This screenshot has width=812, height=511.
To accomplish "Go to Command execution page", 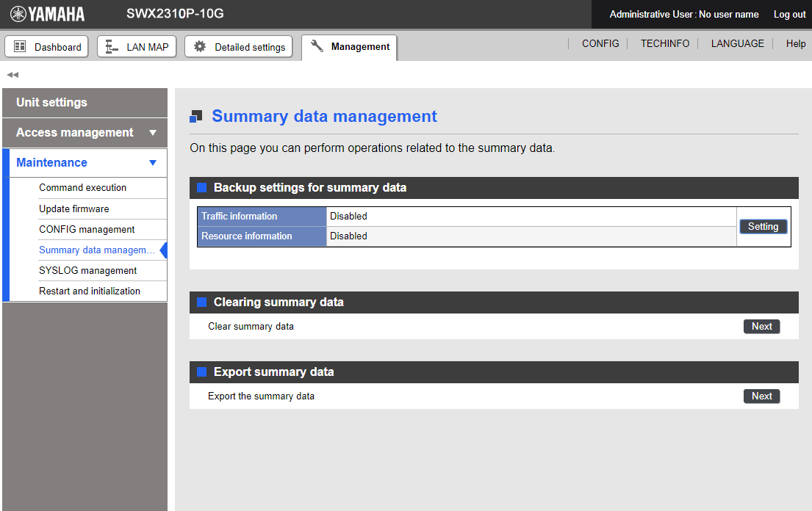I will (82, 188).
